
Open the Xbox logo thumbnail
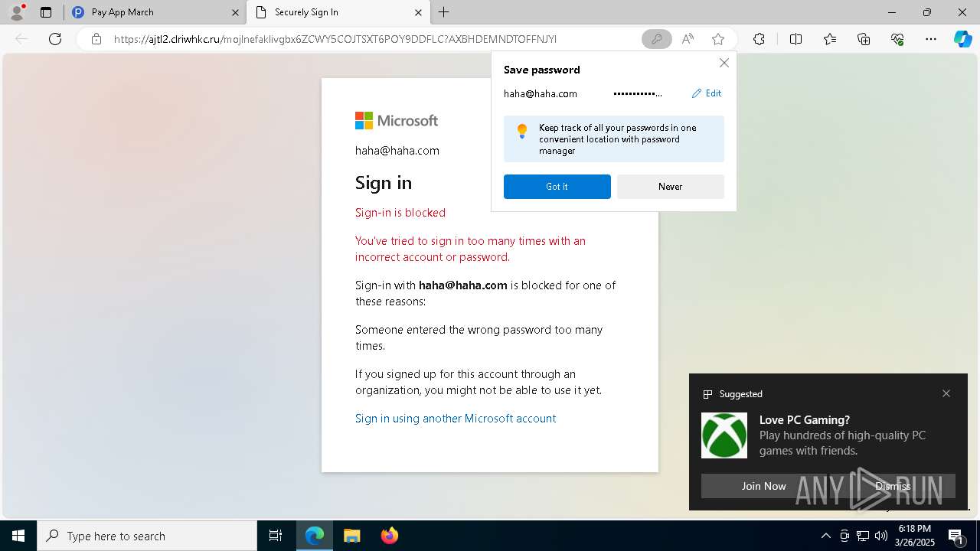point(724,435)
